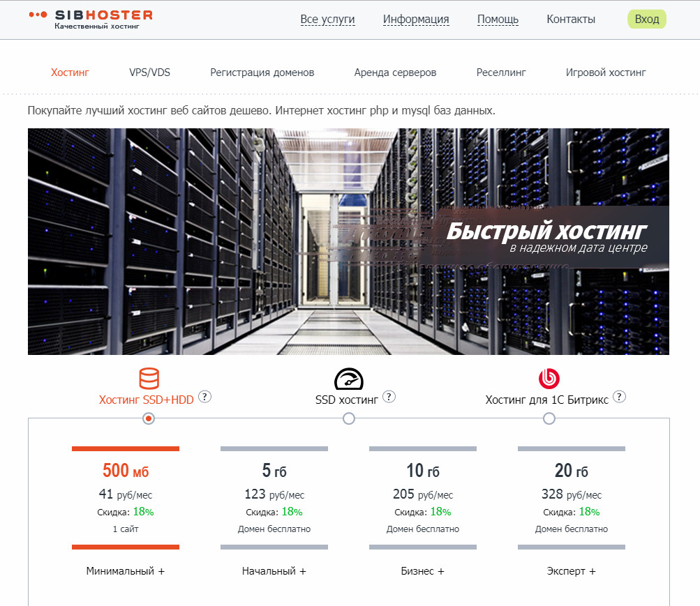This screenshot has width=700, height=606.
Task: Click the SibHoster logo
Action: coord(91,19)
